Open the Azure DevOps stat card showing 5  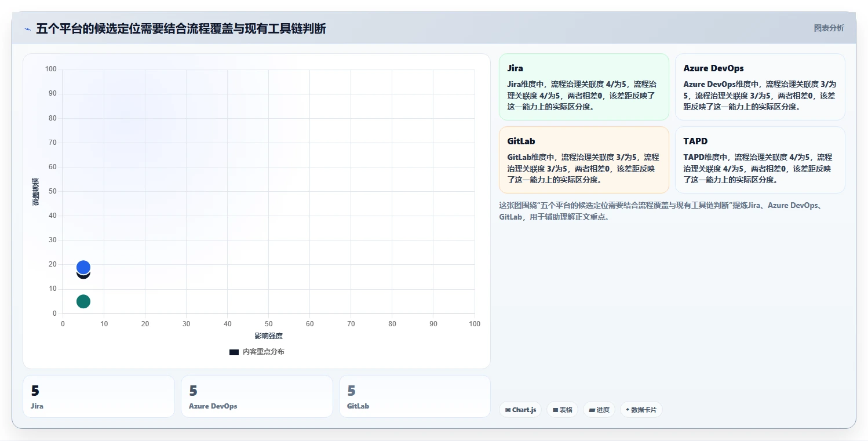point(257,396)
